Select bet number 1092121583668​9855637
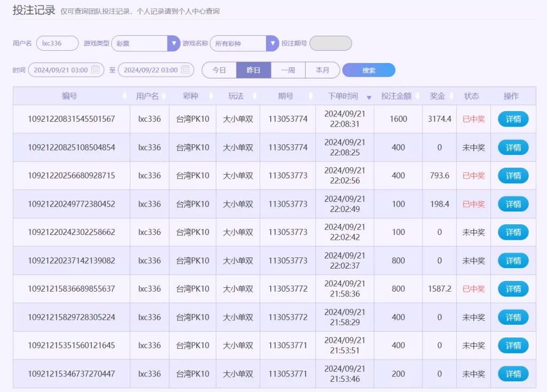Image resolution: width=547 pixels, height=392 pixels. tap(72, 289)
